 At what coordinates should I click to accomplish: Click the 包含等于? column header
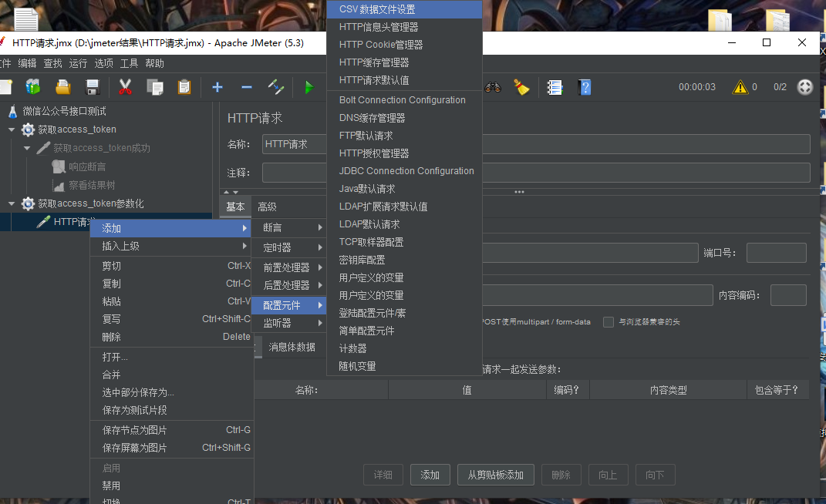click(x=777, y=390)
